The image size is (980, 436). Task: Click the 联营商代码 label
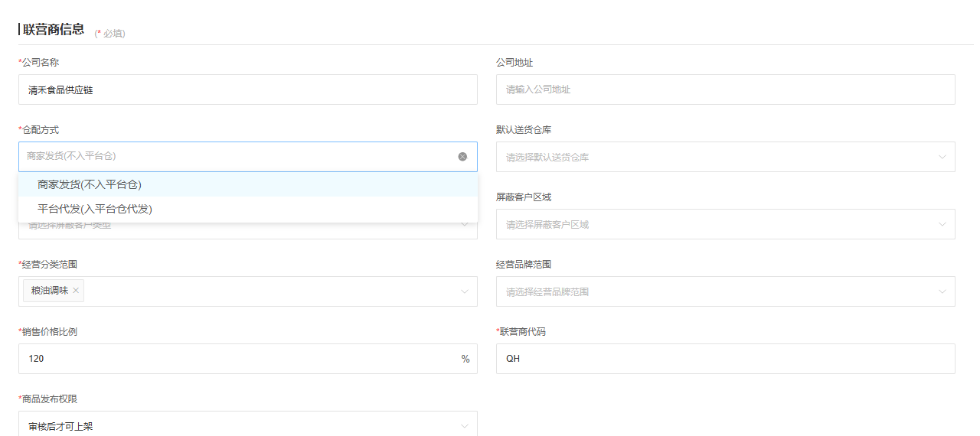click(x=521, y=332)
